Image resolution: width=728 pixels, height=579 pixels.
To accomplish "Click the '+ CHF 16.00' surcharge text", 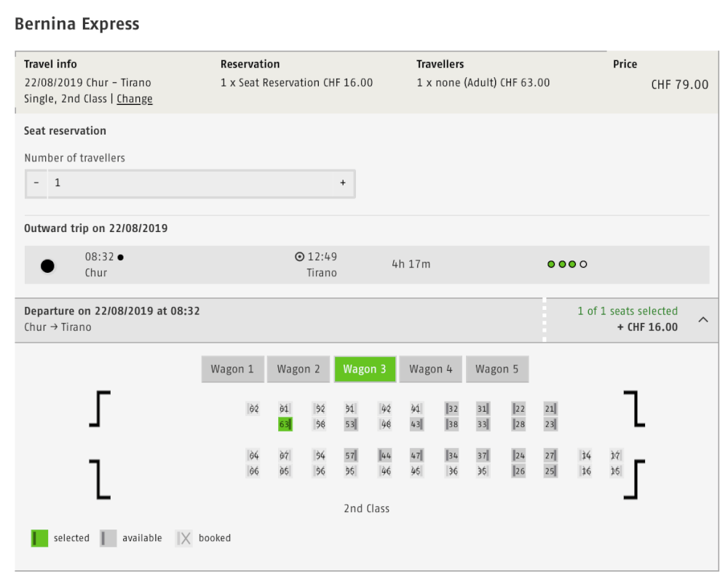I will [x=647, y=327].
